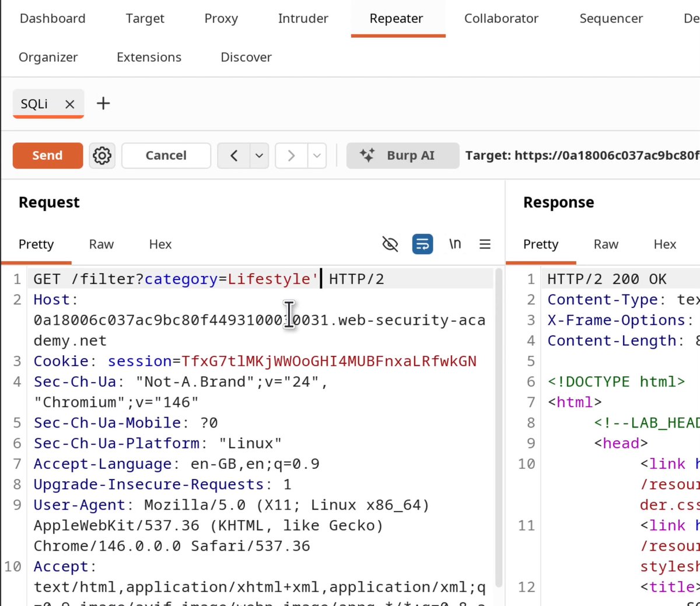
Task: Send the request
Action: 48,156
